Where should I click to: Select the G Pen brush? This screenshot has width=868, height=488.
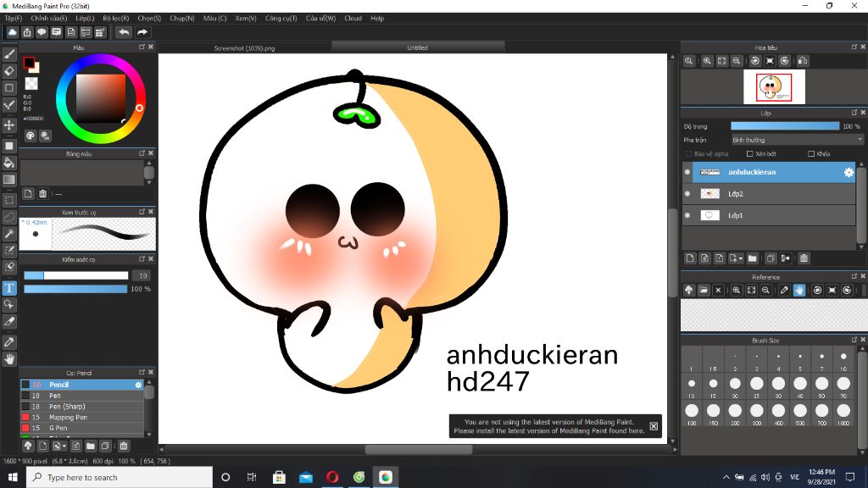click(x=82, y=428)
